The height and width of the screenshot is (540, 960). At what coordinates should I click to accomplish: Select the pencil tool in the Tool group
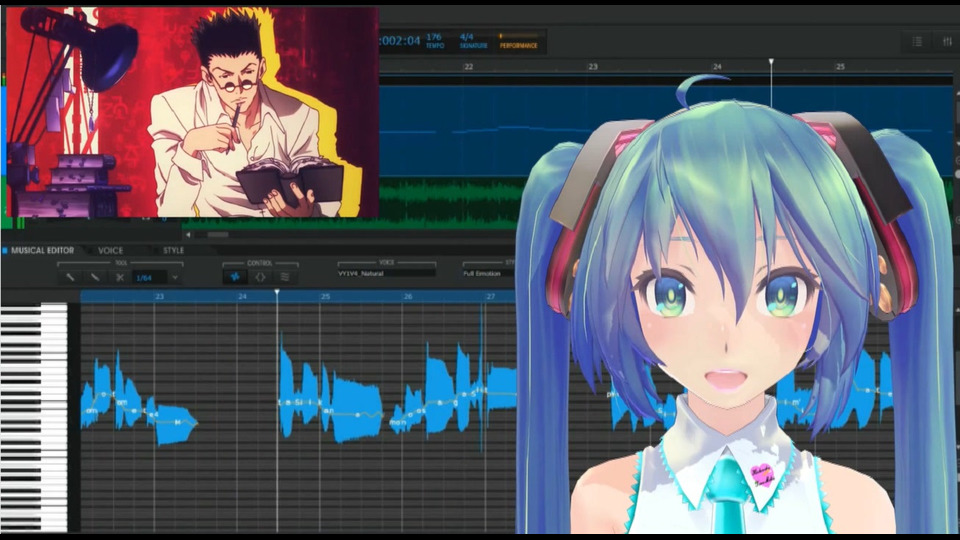point(70,277)
